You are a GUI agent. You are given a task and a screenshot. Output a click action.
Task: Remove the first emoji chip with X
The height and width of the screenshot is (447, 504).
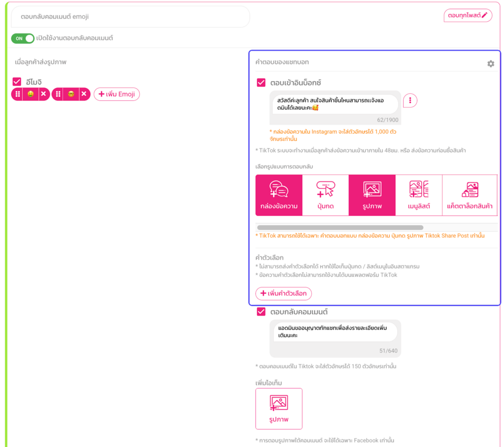coord(43,94)
